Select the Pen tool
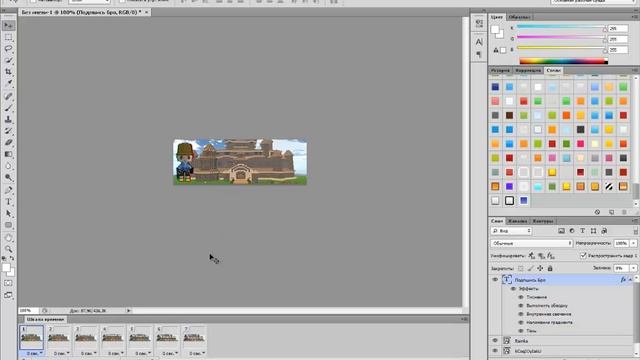This screenshot has width=640, height=360. pos(8,190)
